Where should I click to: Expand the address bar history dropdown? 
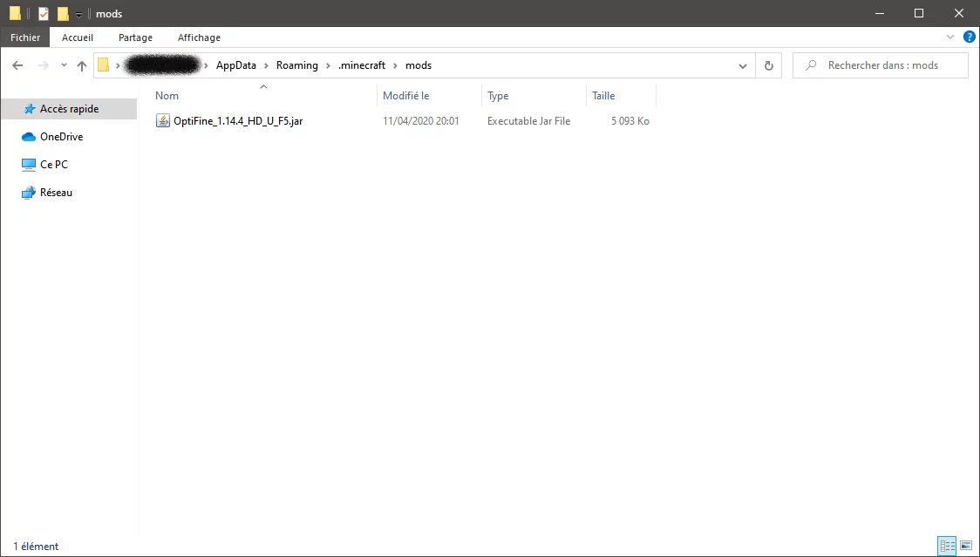[743, 65]
